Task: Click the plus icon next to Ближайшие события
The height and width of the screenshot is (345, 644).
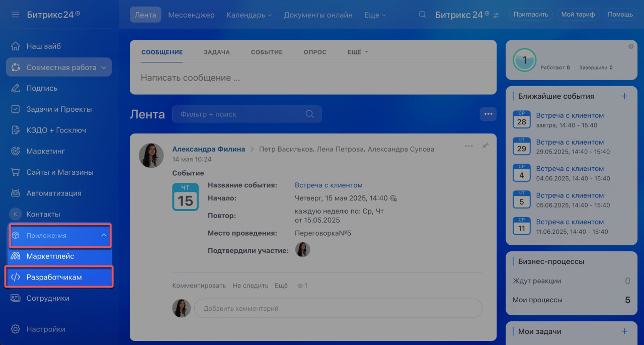Action: click(x=624, y=96)
